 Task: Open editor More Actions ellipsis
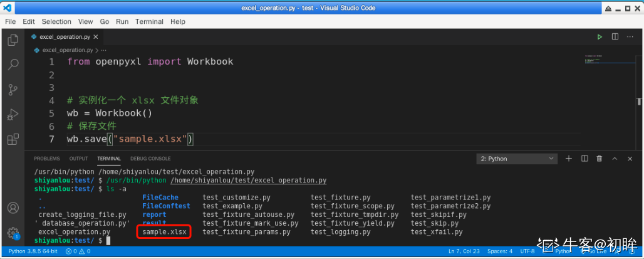tap(630, 37)
